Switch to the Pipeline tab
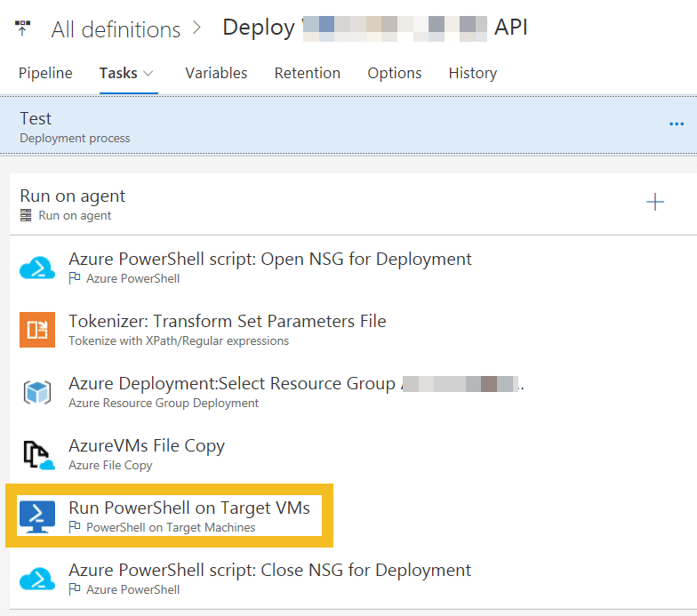This screenshot has width=697, height=616. point(45,73)
